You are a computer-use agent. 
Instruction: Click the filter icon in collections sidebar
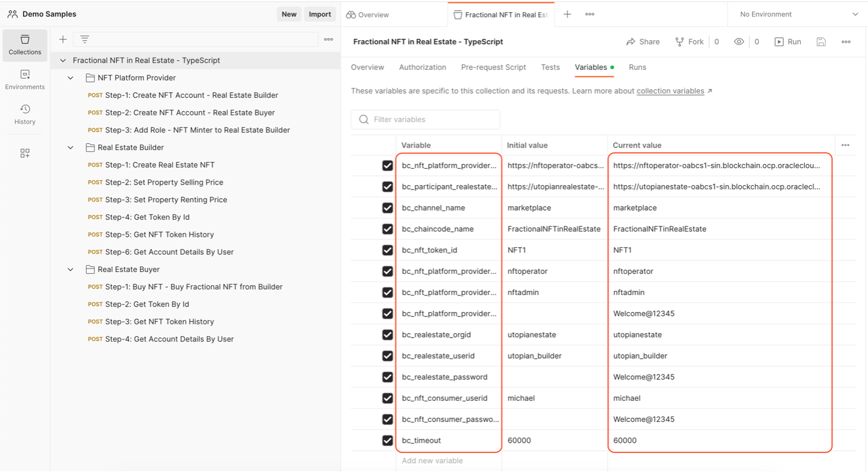pyautogui.click(x=85, y=39)
